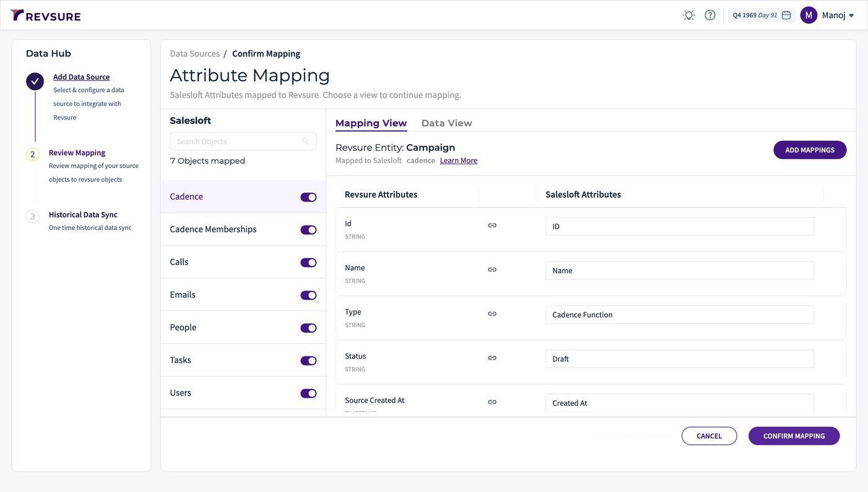Viewport: 868px width, 492px height.
Task: Click the Revsure logo
Action: point(45,15)
